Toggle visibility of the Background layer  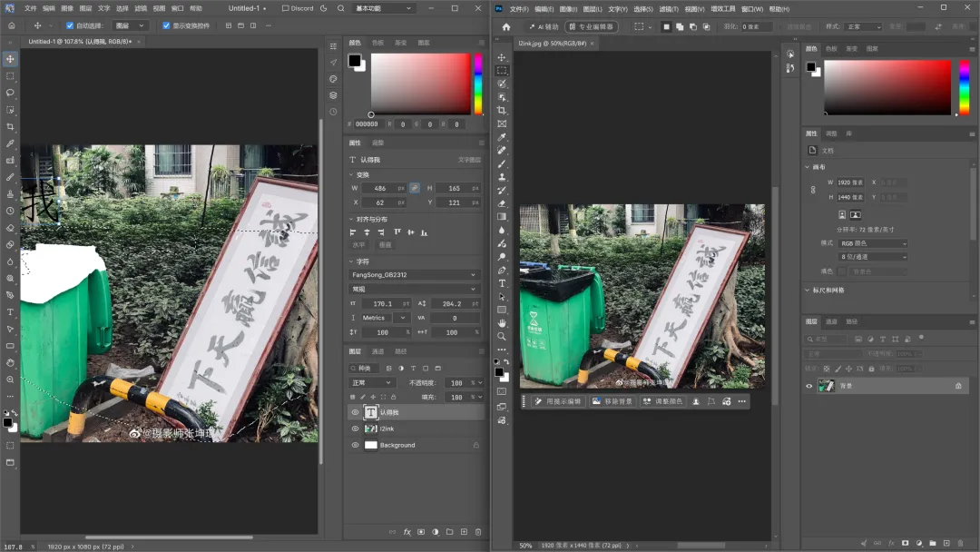pyautogui.click(x=355, y=445)
